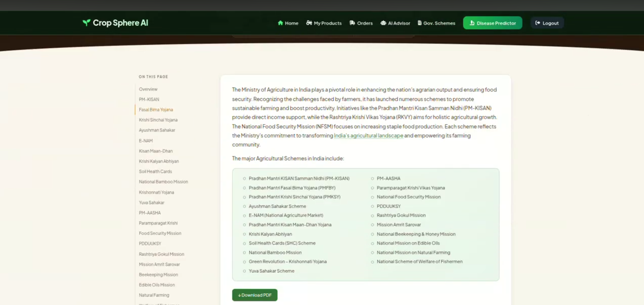
Task: Click 'Pradhan Mantri Krishi Sinchai Yojana (PMKSY)' item
Action: click(295, 197)
